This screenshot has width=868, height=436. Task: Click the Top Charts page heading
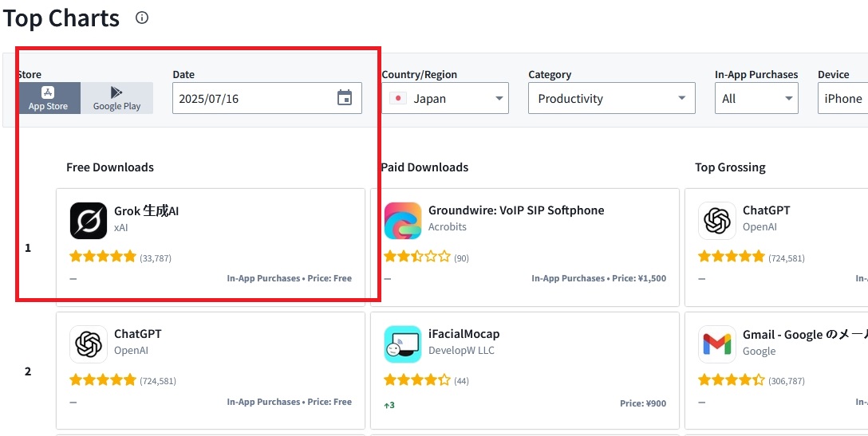pos(61,18)
